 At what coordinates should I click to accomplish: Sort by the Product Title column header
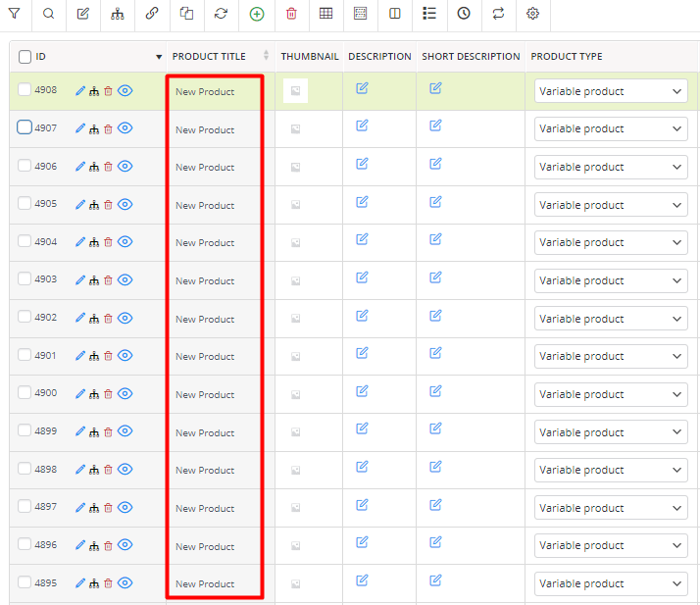click(209, 57)
